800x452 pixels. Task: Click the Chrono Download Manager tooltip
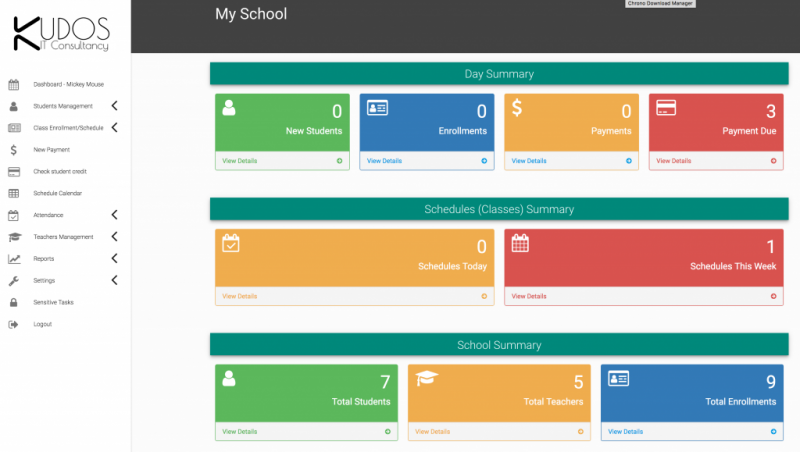pyautogui.click(x=660, y=3)
